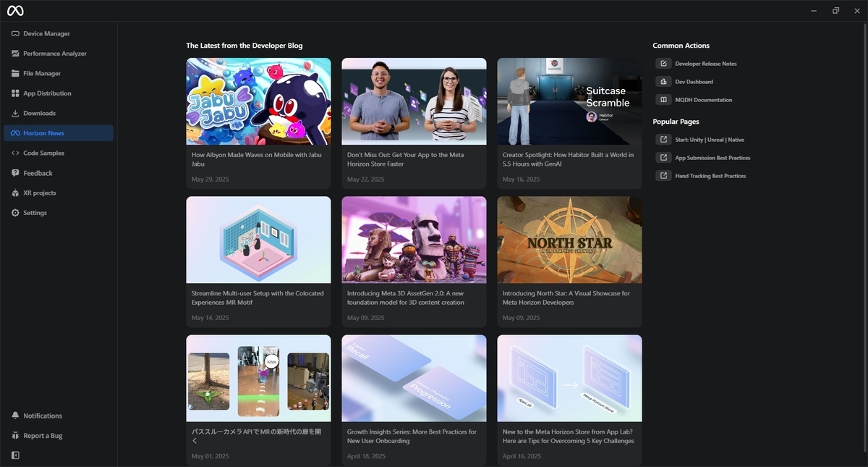Click the Dev Dashboard chart icon

click(663, 82)
